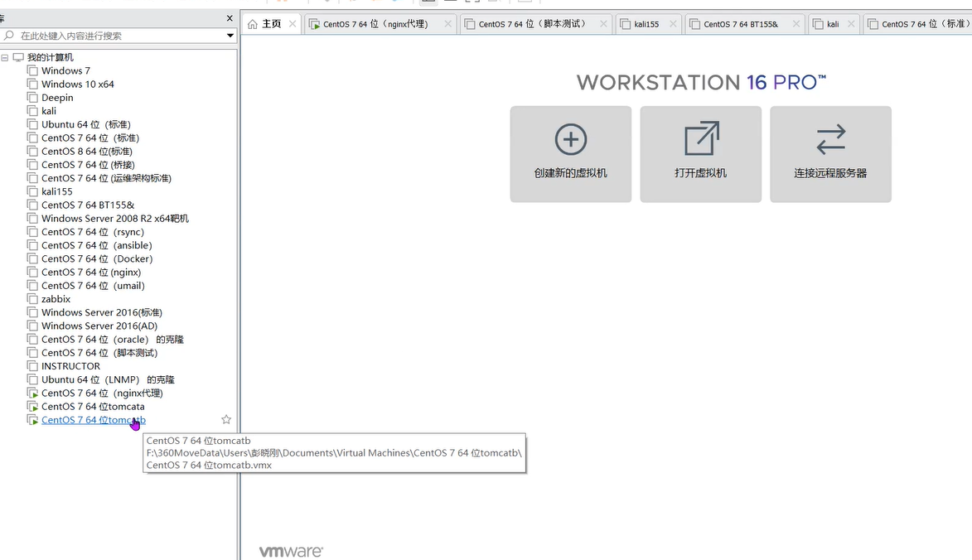
Task: Close the CentOS 7 64 BT155& tab
Action: (796, 23)
